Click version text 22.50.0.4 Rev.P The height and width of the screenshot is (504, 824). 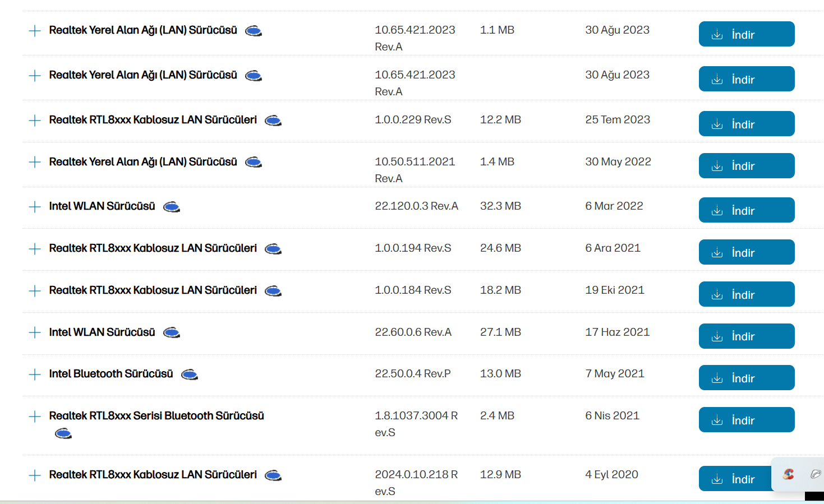(413, 374)
